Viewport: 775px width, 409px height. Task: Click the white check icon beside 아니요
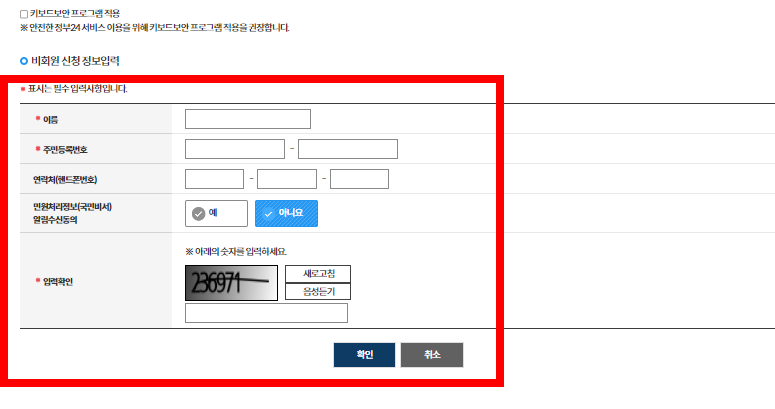(x=268, y=214)
